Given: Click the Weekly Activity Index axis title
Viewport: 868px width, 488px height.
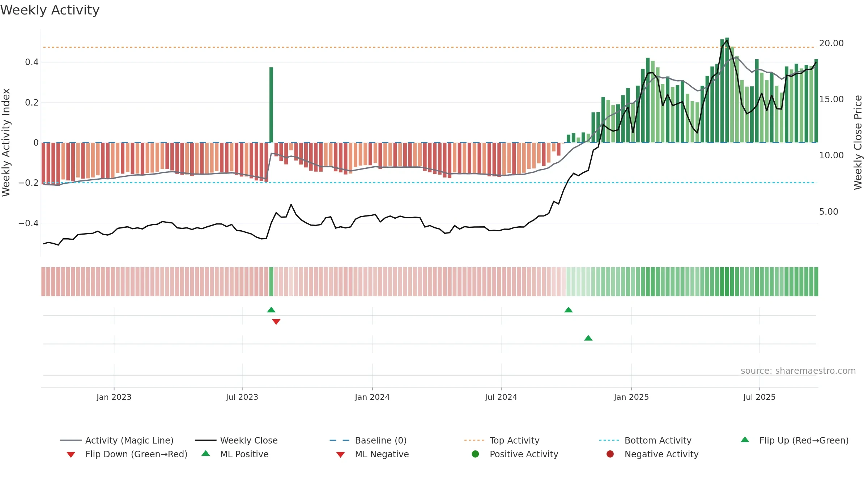Looking at the screenshot, I should point(6,142).
